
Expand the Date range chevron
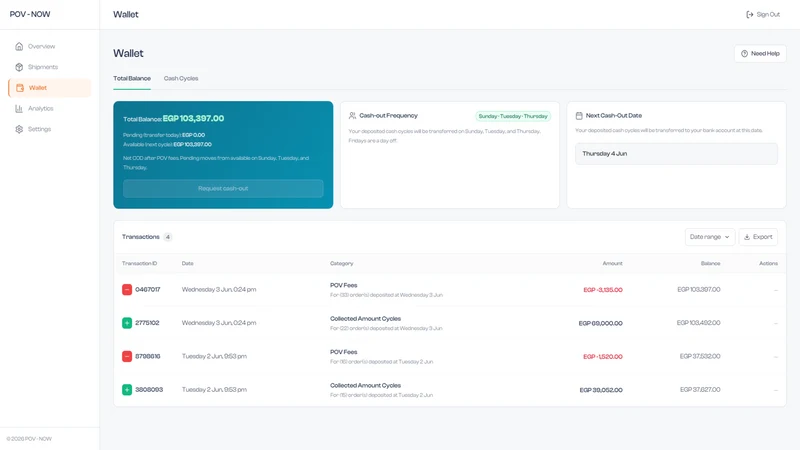(727, 237)
